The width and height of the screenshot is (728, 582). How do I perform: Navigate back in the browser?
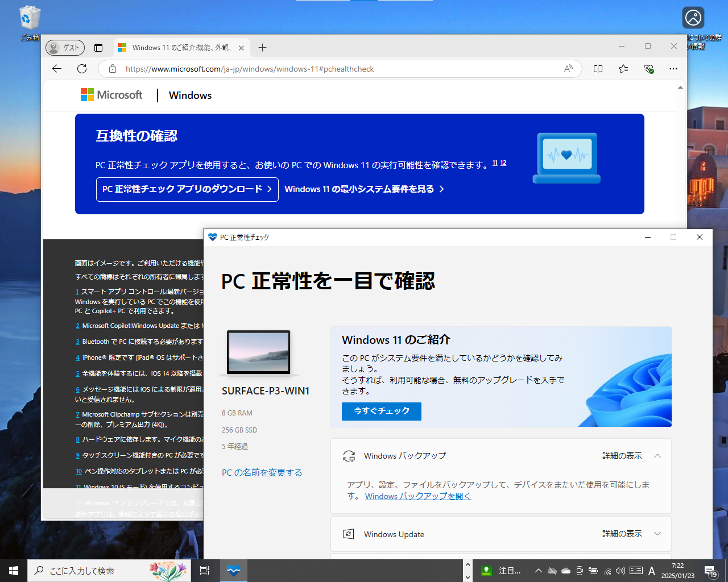pyautogui.click(x=56, y=68)
